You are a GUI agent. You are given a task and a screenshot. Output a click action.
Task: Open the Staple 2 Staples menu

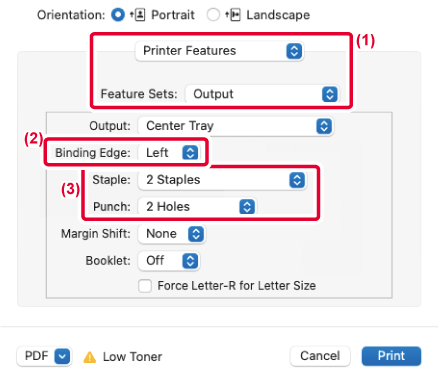(222, 180)
